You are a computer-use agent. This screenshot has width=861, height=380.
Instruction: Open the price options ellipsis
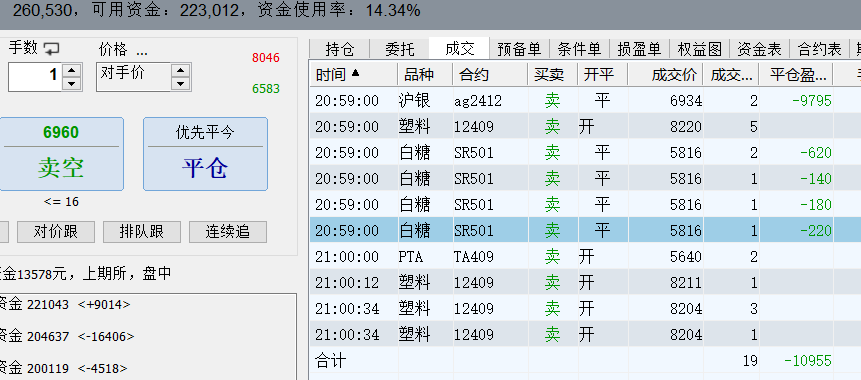tap(142, 51)
